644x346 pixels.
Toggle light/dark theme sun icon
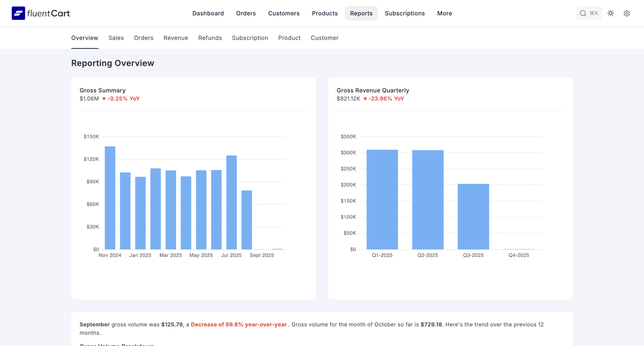click(x=611, y=13)
